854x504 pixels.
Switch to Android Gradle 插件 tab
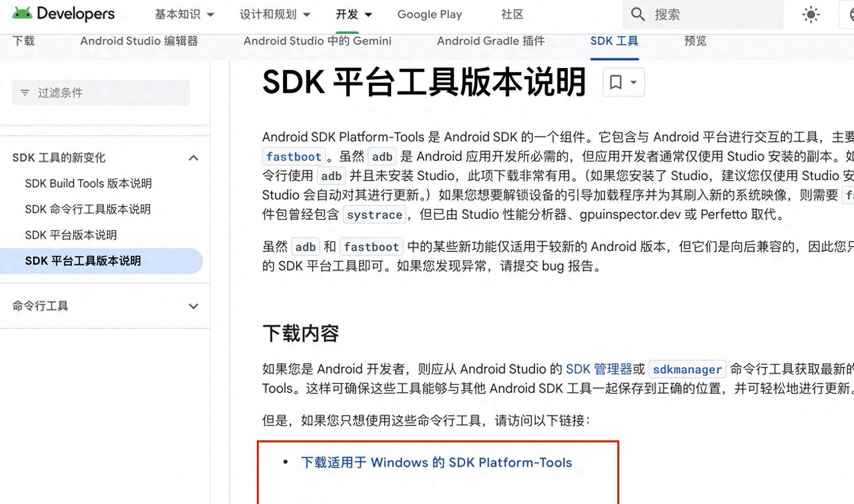point(491,41)
